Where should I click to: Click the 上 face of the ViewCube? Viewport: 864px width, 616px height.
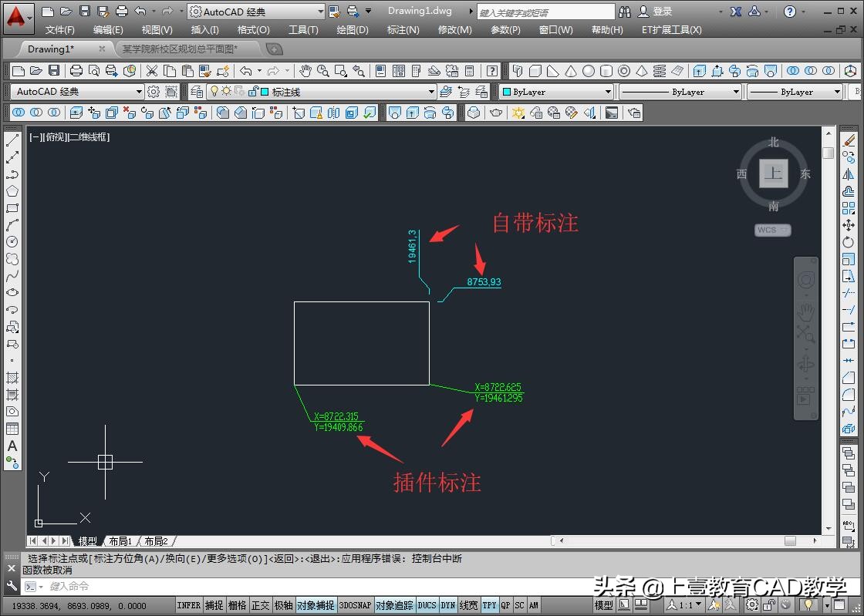coord(774,173)
